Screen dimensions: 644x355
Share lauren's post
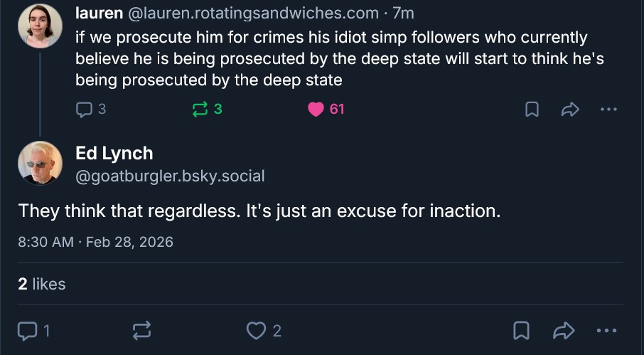pyautogui.click(x=570, y=110)
